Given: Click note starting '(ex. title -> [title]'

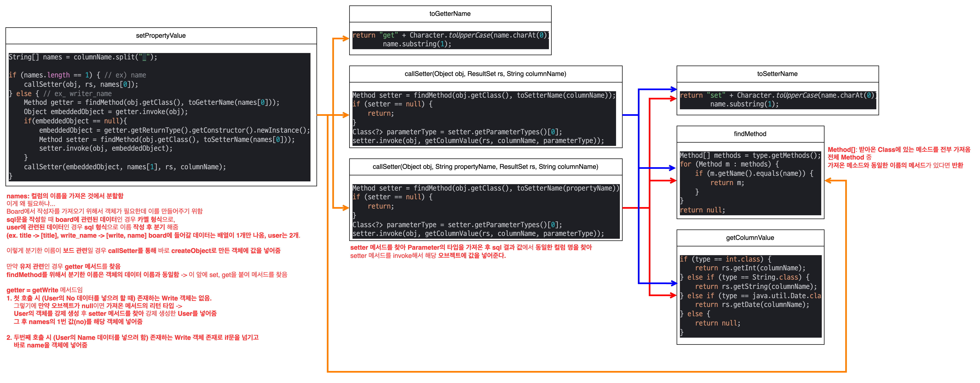Looking at the screenshot, I should [x=153, y=235].
